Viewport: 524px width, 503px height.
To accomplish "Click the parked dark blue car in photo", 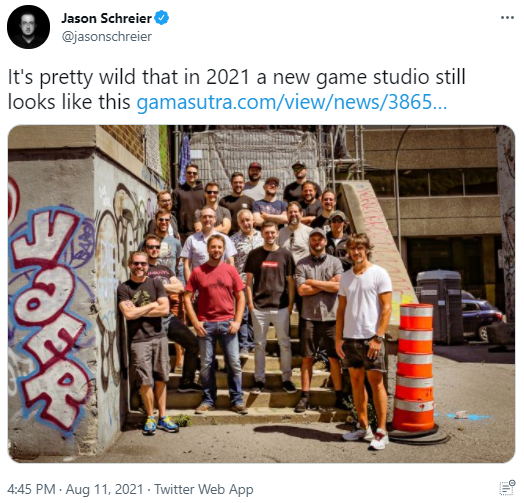I will click(481, 316).
